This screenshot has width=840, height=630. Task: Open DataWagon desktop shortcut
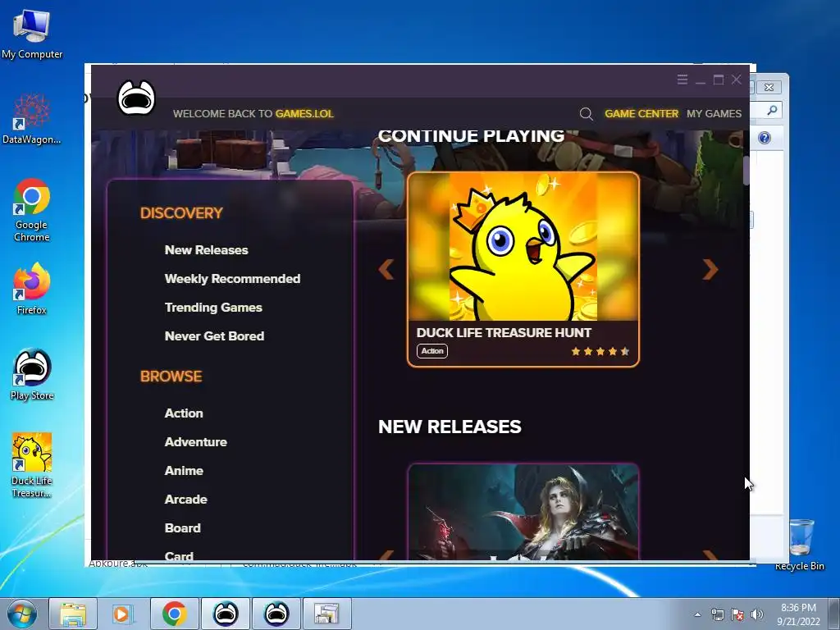32,119
